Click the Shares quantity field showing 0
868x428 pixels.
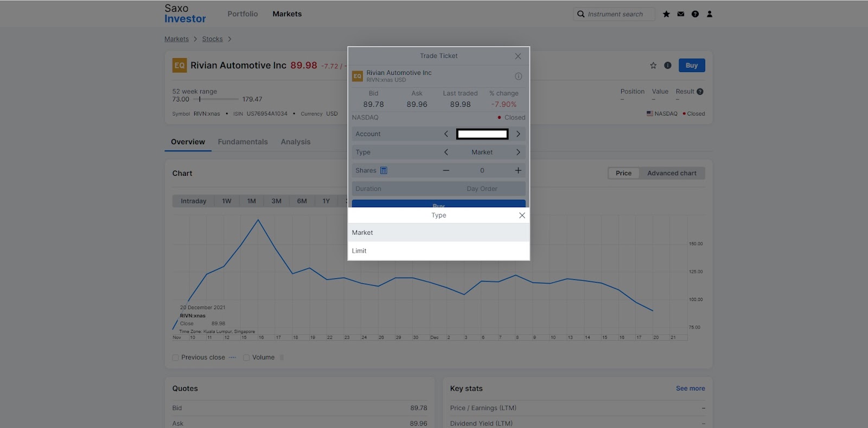[482, 170]
